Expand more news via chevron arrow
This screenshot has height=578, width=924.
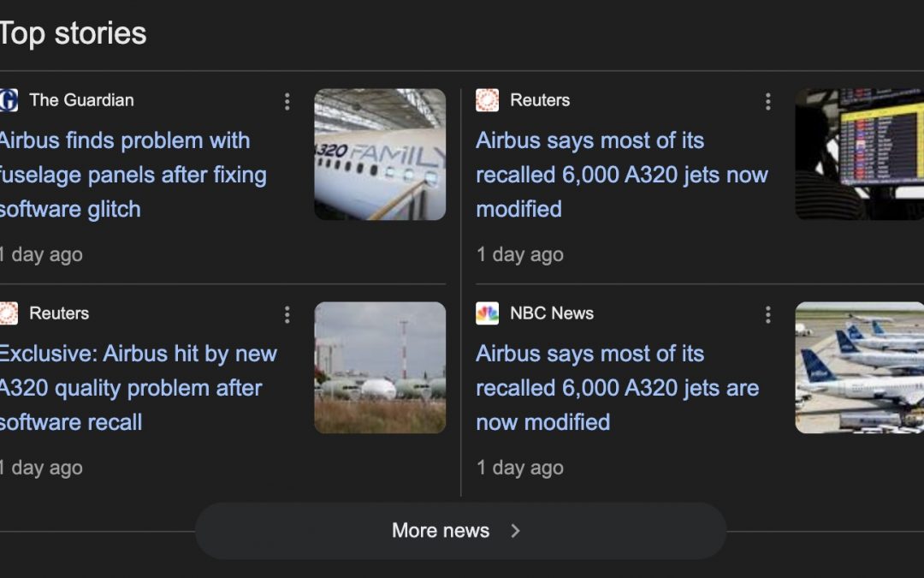click(x=515, y=531)
